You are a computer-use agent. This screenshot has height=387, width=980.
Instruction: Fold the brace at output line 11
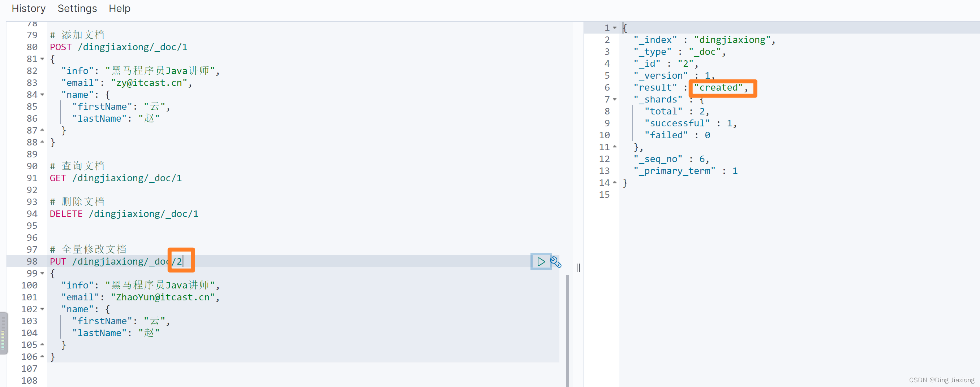click(614, 147)
